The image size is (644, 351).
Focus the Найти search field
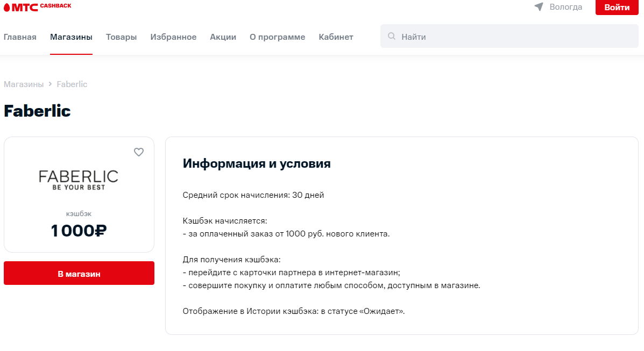(509, 36)
